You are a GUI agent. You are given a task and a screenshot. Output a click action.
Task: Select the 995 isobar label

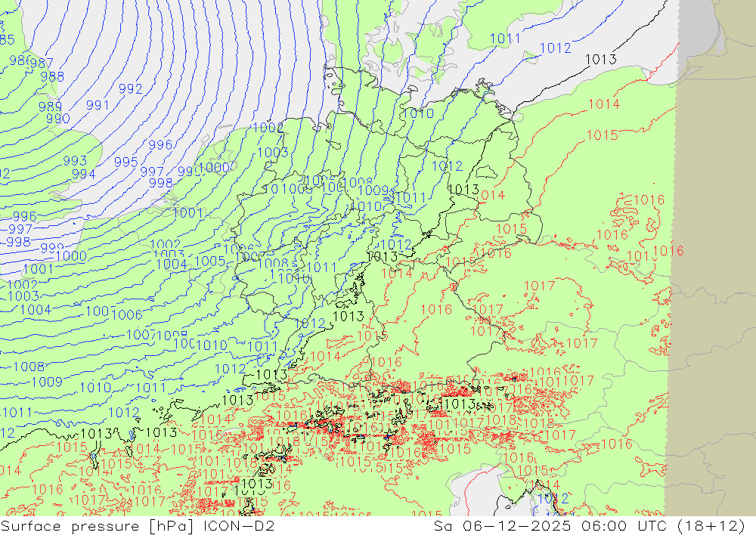click(126, 162)
